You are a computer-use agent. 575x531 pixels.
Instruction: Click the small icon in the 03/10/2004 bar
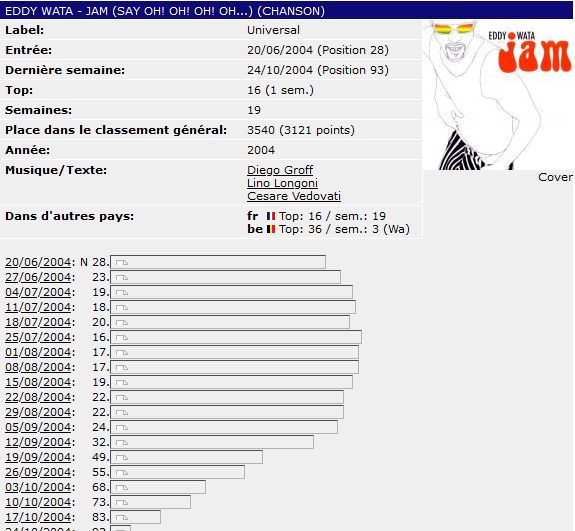click(x=122, y=487)
